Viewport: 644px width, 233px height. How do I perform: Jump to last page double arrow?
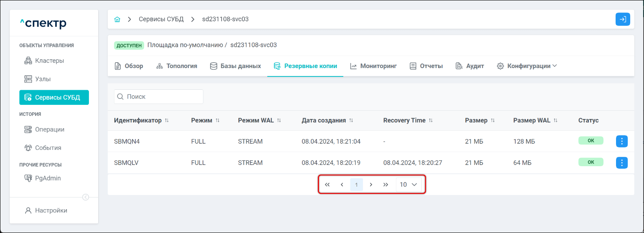pos(385,185)
